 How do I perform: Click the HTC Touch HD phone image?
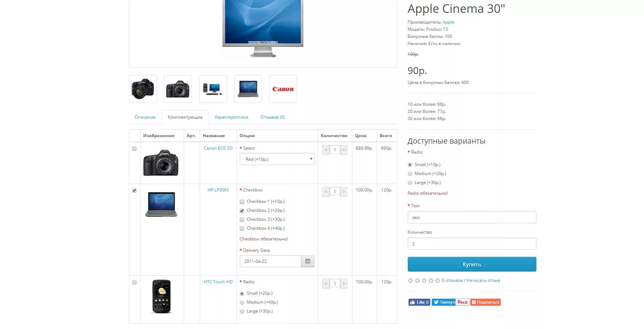(162, 296)
